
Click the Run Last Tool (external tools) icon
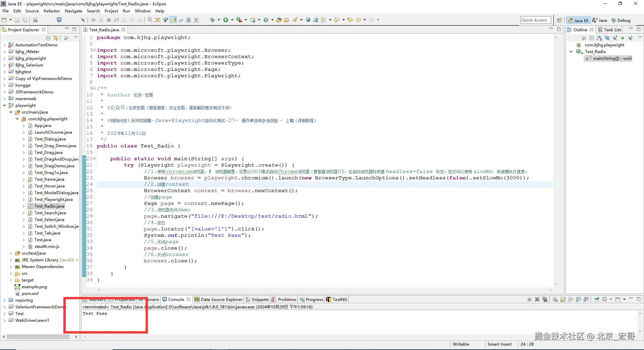point(239,20)
